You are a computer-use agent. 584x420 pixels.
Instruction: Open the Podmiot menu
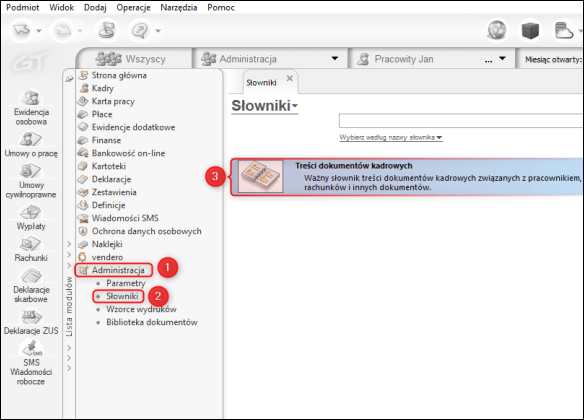(x=23, y=7)
